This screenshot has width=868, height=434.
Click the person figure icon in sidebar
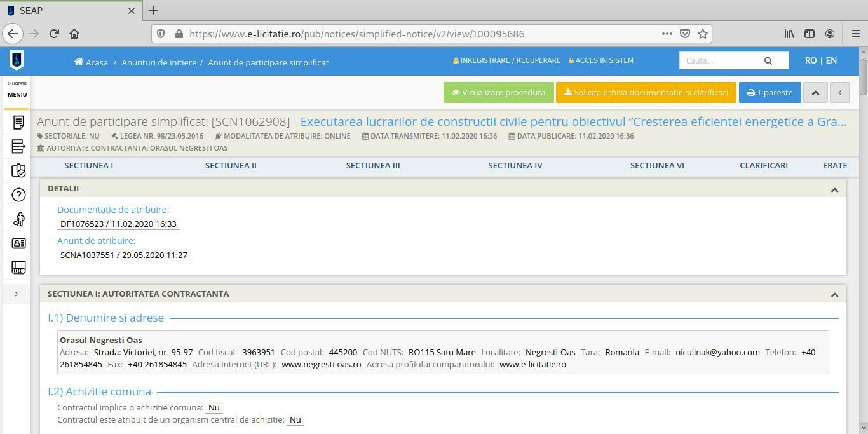(x=18, y=219)
